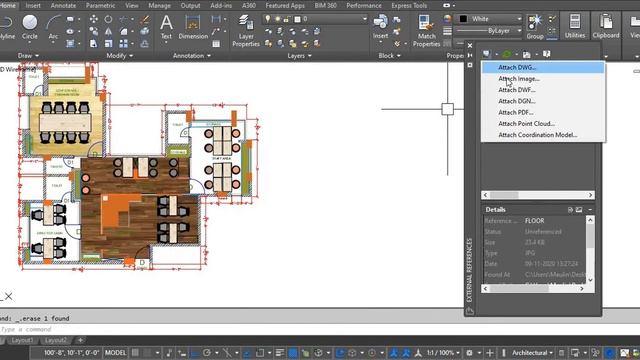Click the Workspace switching gear icon

click(469, 353)
